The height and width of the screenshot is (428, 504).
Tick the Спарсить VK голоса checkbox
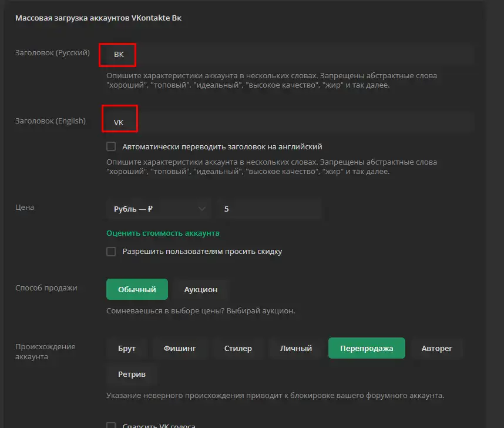(x=111, y=426)
